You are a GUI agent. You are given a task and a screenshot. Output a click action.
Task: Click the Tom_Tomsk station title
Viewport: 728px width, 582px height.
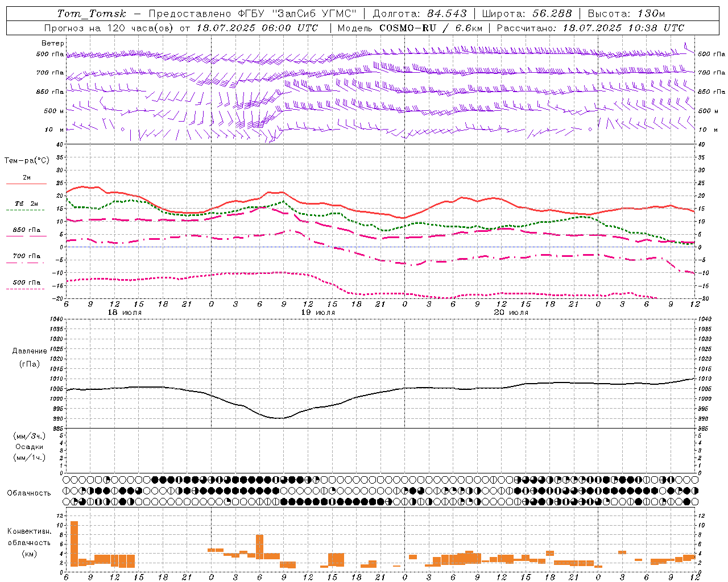tap(92, 14)
